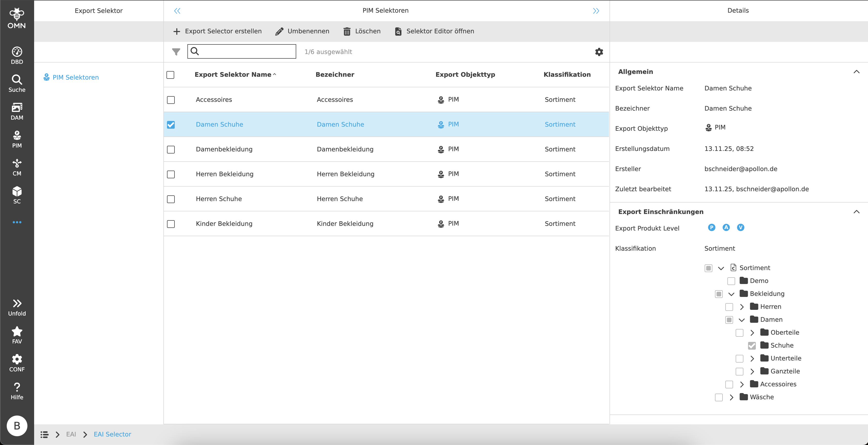Click Export Selector erstellen button
The image size is (868, 445).
(217, 31)
